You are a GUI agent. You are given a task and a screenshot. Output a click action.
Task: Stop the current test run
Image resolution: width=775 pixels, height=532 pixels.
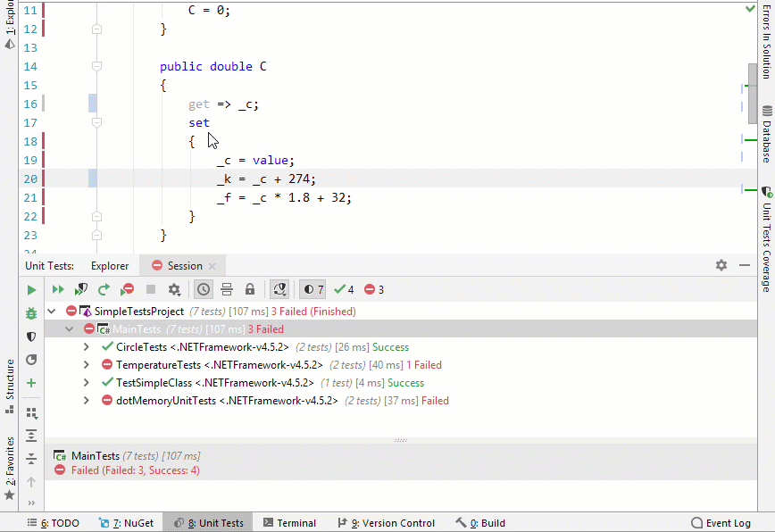[x=150, y=289]
